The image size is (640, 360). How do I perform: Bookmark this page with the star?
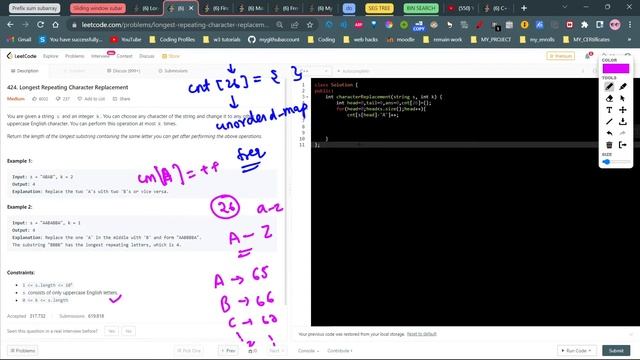[310, 25]
